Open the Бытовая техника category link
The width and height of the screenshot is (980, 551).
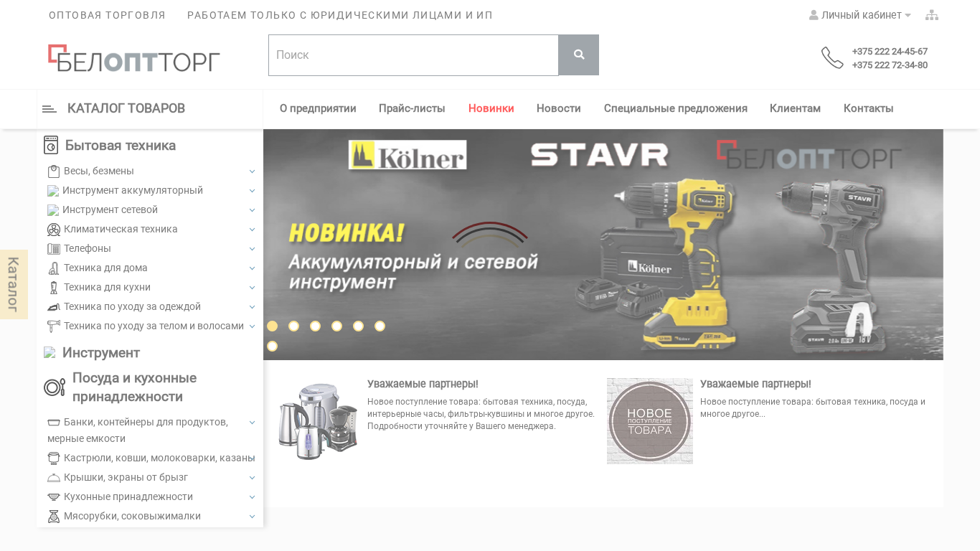point(121,146)
